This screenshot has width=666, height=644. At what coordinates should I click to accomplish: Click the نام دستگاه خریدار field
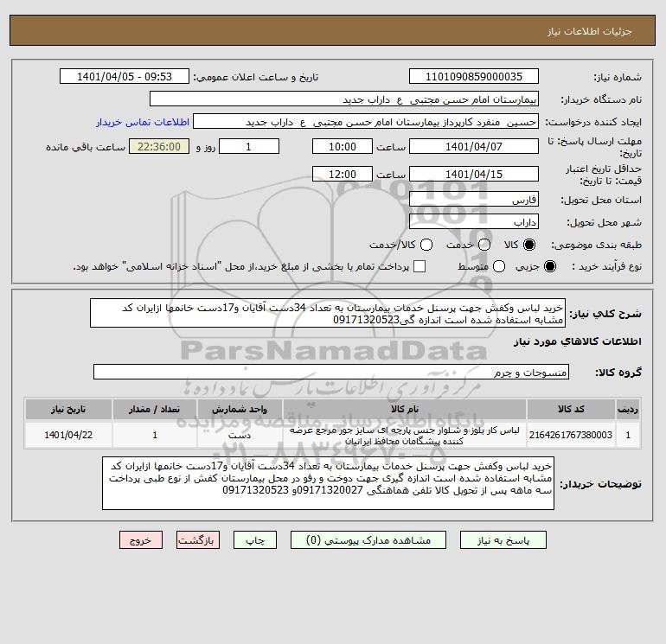click(x=344, y=99)
